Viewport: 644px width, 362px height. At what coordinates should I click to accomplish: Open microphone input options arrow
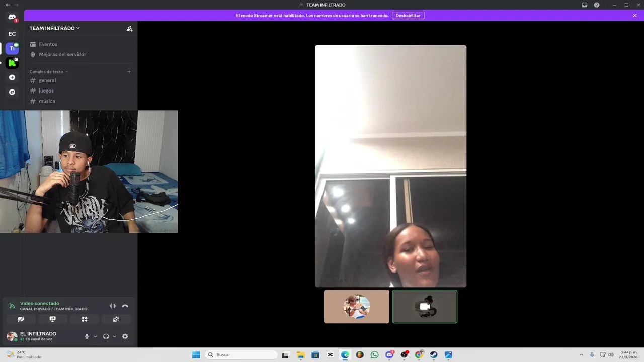(x=95, y=336)
